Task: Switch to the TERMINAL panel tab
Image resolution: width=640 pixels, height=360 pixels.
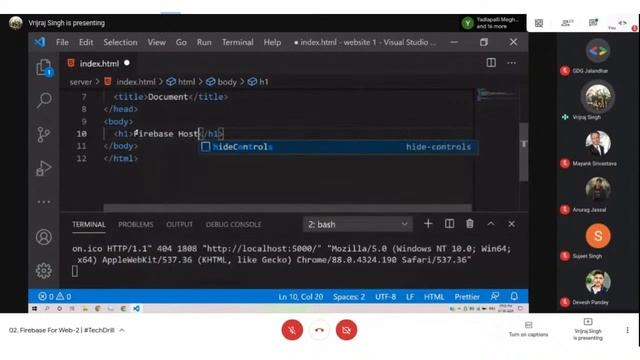Action: click(x=89, y=224)
